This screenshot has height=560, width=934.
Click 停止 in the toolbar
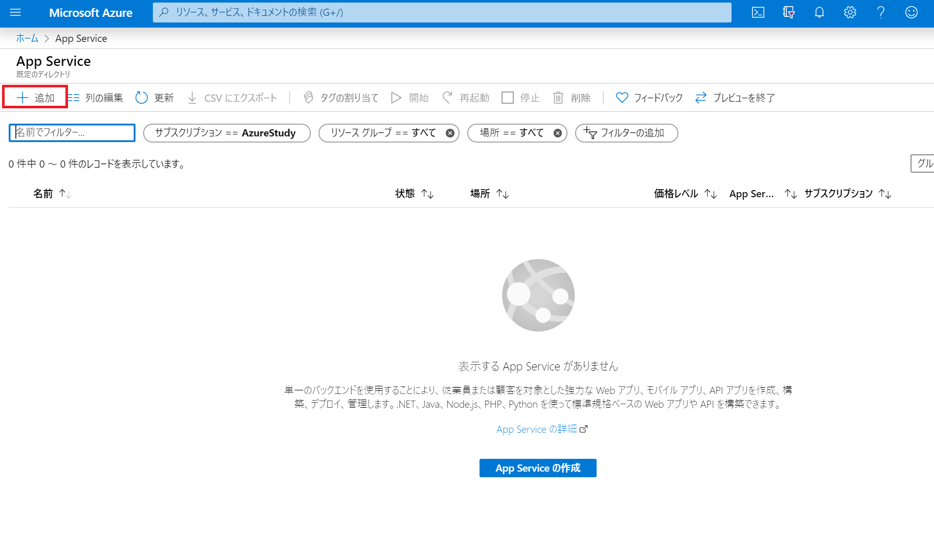click(x=521, y=98)
